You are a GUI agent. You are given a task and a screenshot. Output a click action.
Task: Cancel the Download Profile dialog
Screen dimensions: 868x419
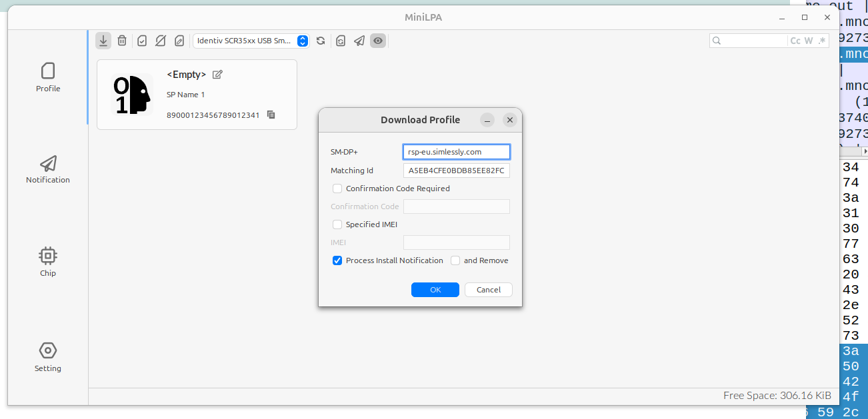488,290
